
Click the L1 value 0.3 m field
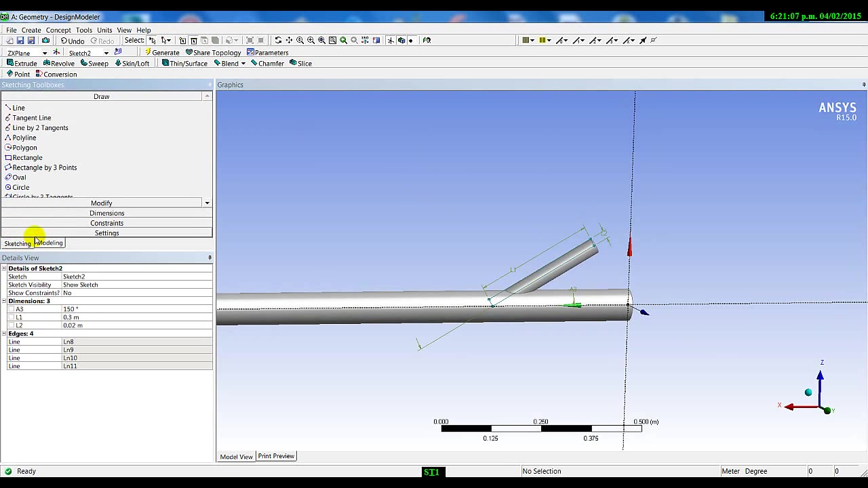coord(137,317)
